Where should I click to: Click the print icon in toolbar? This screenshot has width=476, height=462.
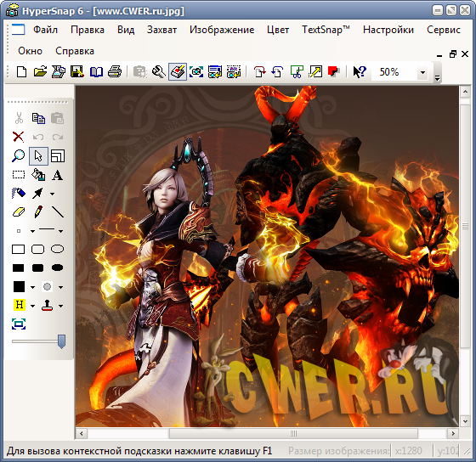coord(115,72)
